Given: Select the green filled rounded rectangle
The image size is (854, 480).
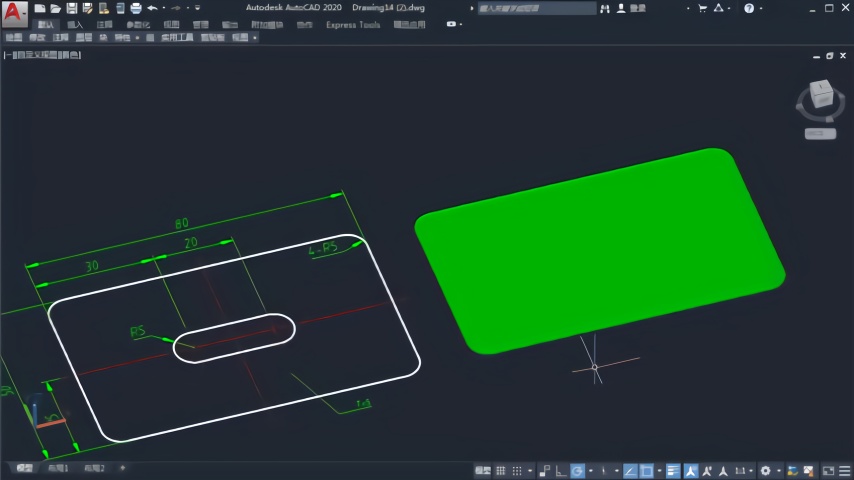Looking at the screenshot, I should point(599,251).
